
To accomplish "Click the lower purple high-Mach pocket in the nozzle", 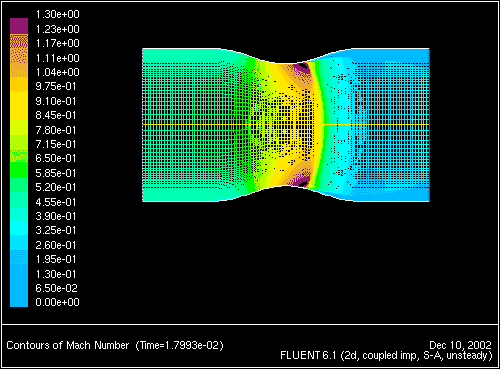I will (x=302, y=182).
